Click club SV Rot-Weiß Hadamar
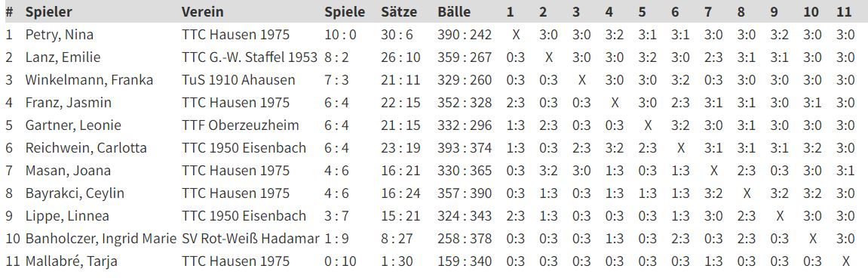This screenshot has width=868, height=278. tap(251, 239)
